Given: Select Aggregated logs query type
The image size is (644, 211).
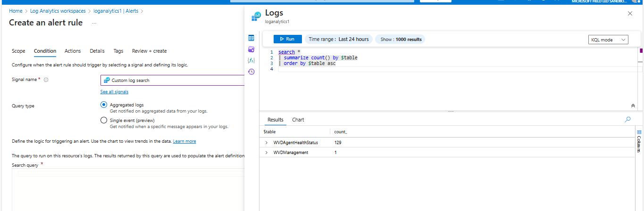Looking at the screenshot, I should tap(104, 105).
